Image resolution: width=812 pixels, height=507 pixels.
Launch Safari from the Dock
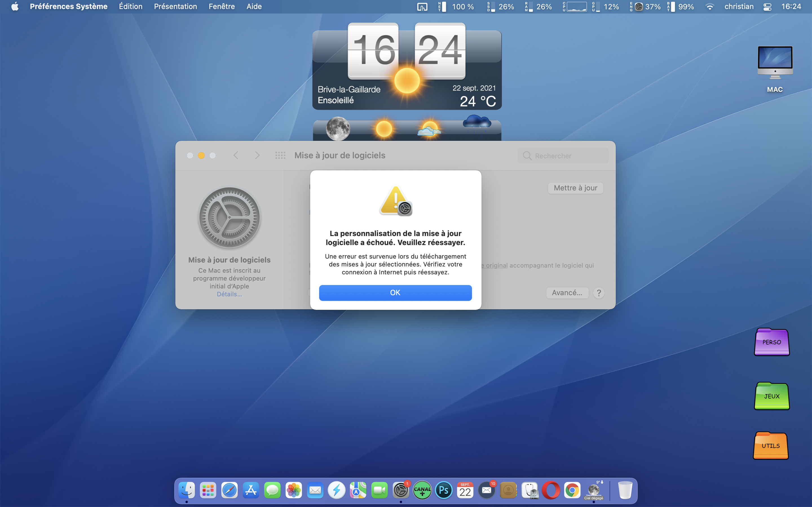point(230,491)
